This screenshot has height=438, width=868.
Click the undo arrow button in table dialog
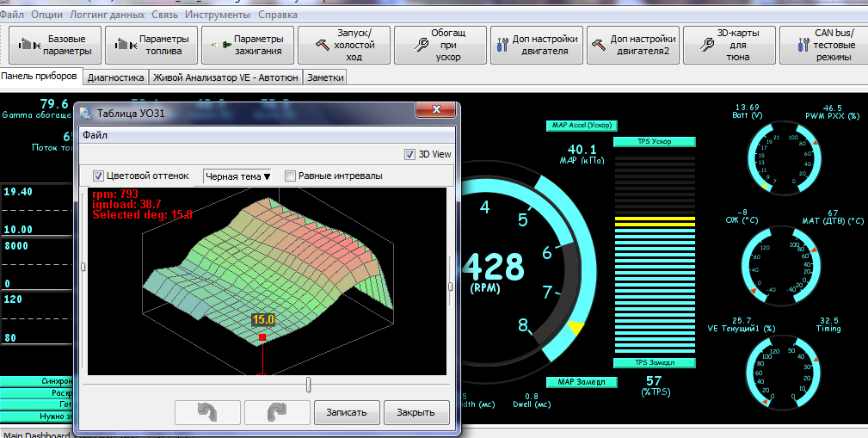[207, 412]
